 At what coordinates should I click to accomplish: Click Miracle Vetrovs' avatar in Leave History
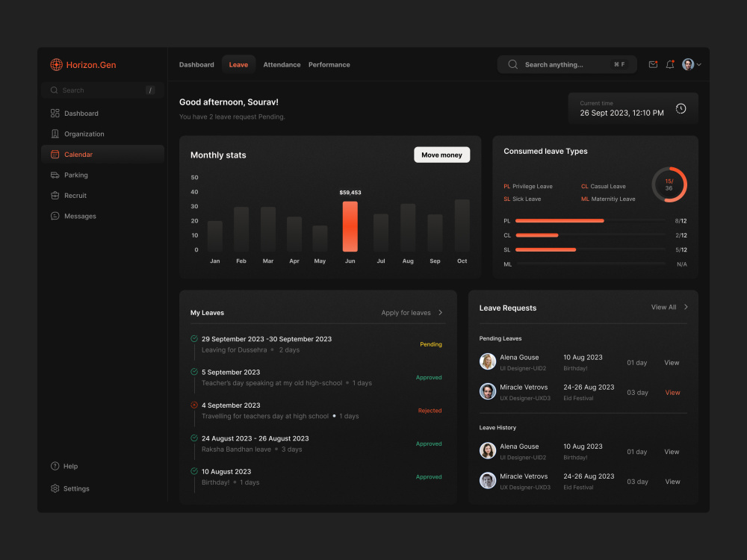coord(487,480)
